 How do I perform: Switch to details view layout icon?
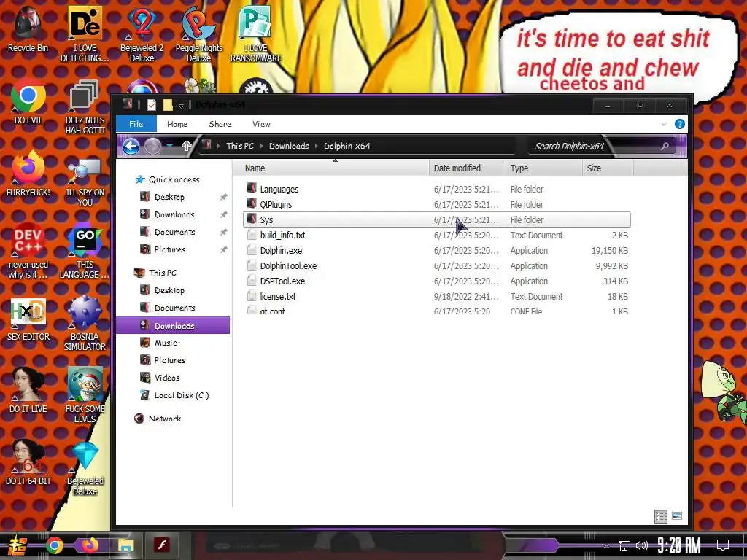pyautogui.click(x=661, y=516)
